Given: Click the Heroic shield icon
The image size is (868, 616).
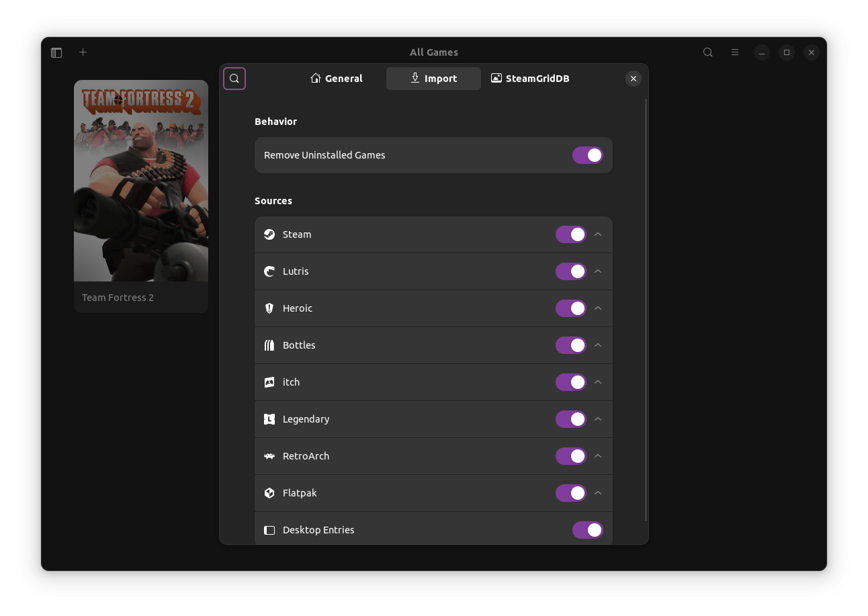Looking at the screenshot, I should (269, 308).
